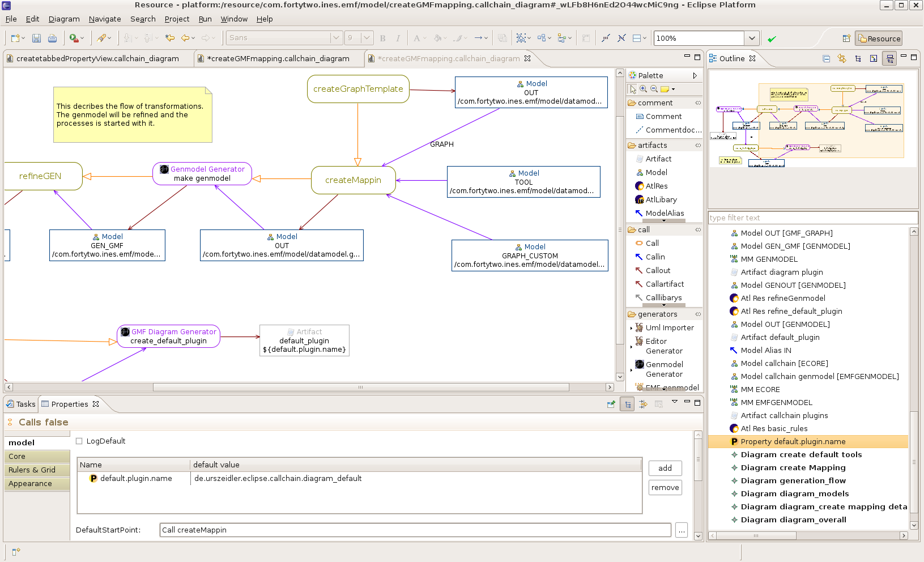Click the Outline collapse all icon

[x=826, y=58]
